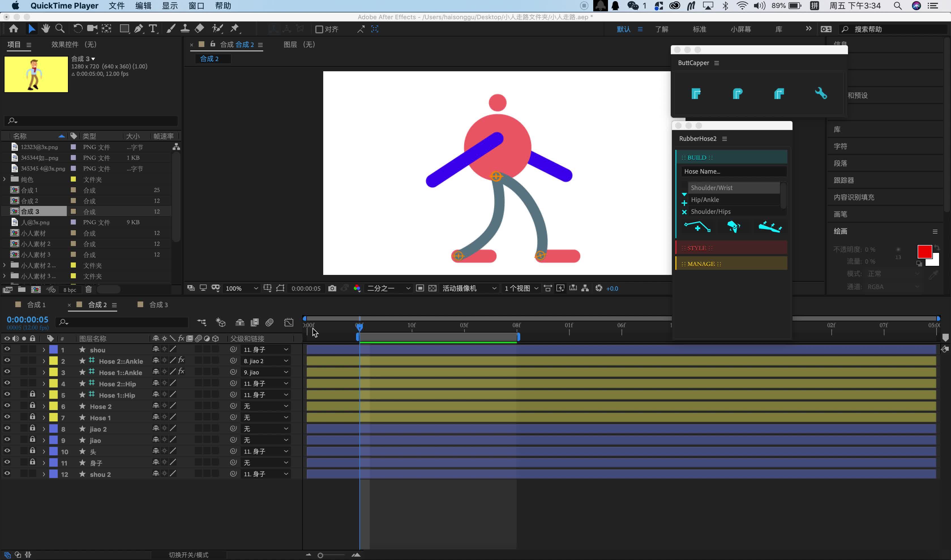Click RubberHose rubber rig icon

pos(733,227)
